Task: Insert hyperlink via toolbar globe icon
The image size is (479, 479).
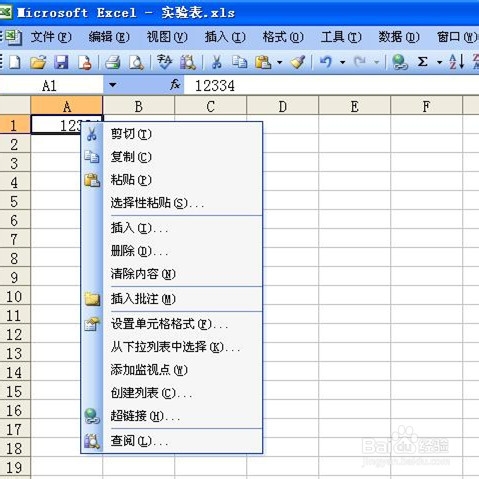Action: (399, 62)
